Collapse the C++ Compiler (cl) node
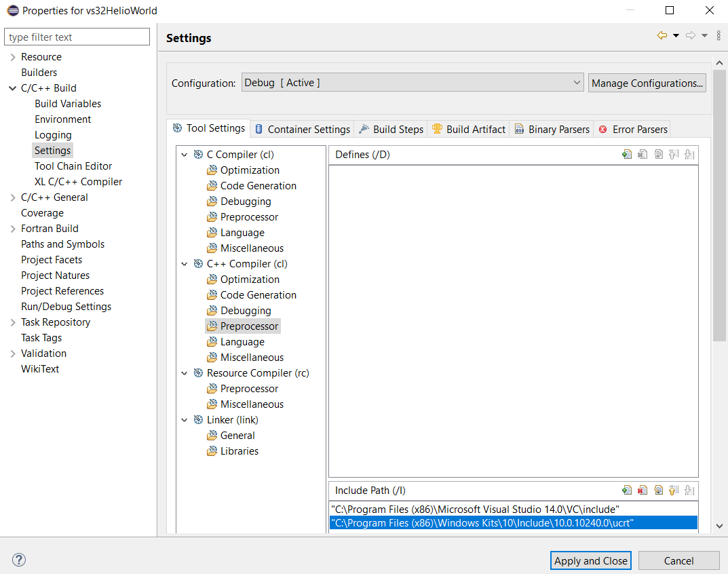The width and height of the screenshot is (728, 574). pos(185,264)
